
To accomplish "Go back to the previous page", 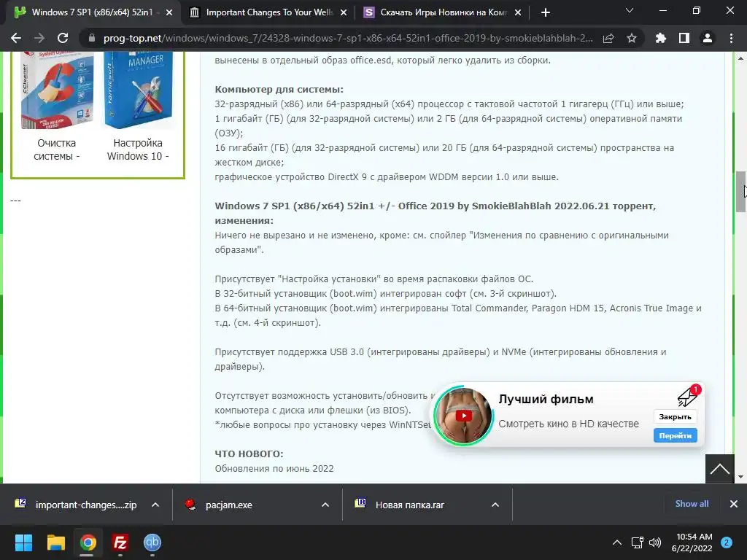I will coord(16,38).
